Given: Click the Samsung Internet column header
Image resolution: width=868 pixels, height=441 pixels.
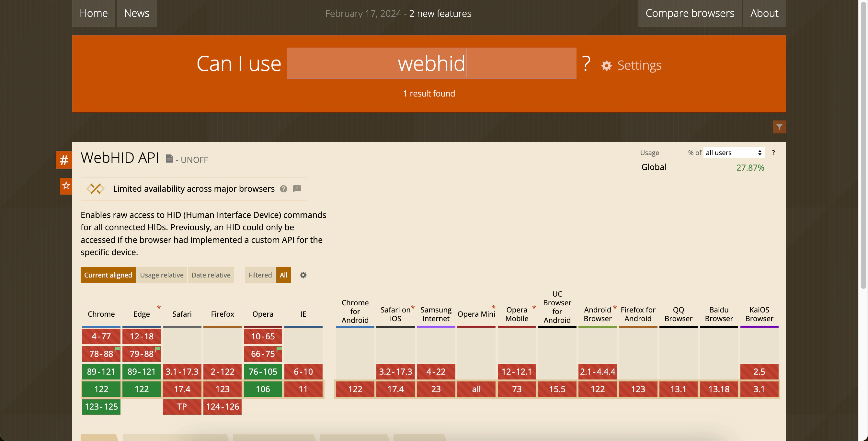Looking at the screenshot, I should (436, 314).
